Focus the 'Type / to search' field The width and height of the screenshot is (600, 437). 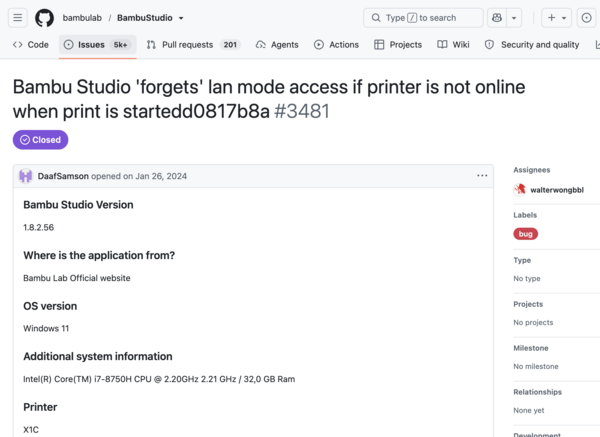[x=423, y=18]
